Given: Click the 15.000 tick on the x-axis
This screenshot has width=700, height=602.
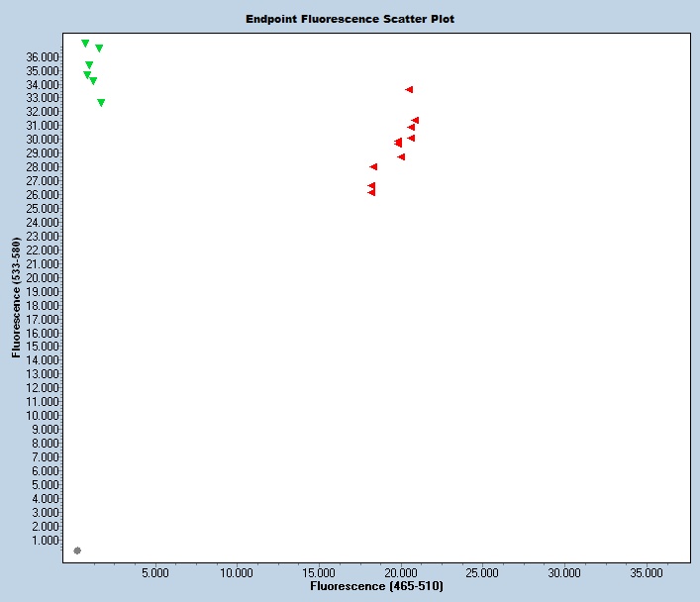Looking at the screenshot, I should tap(319, 573).
